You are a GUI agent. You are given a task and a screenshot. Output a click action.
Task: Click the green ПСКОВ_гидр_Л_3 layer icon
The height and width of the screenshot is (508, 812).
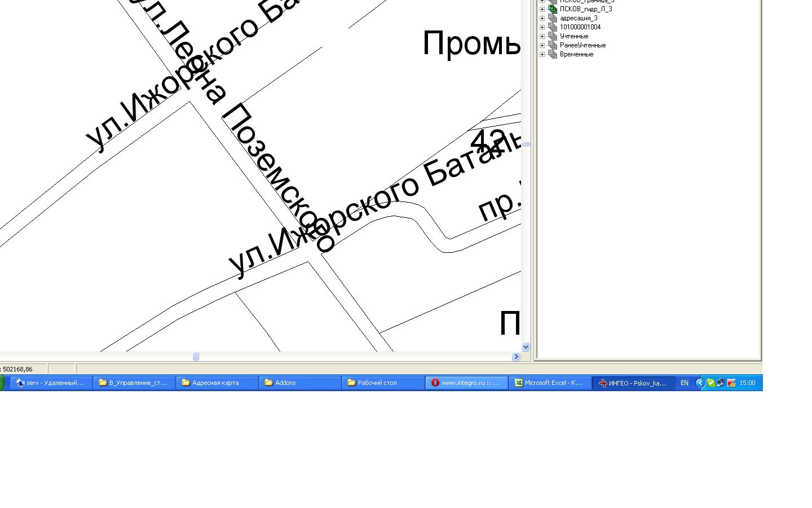tap(553, 9)
